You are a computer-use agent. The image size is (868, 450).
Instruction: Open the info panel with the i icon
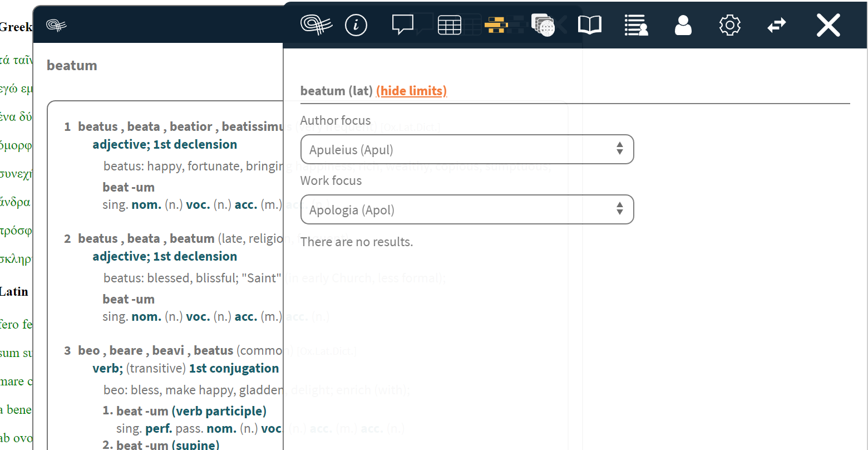click(356, 25)
